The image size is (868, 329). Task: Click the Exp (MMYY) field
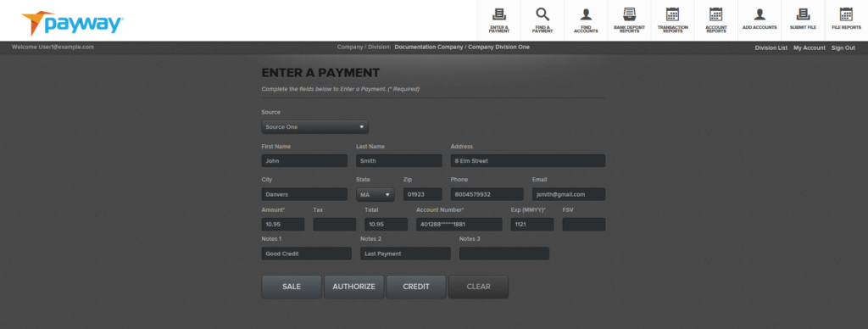532,225
